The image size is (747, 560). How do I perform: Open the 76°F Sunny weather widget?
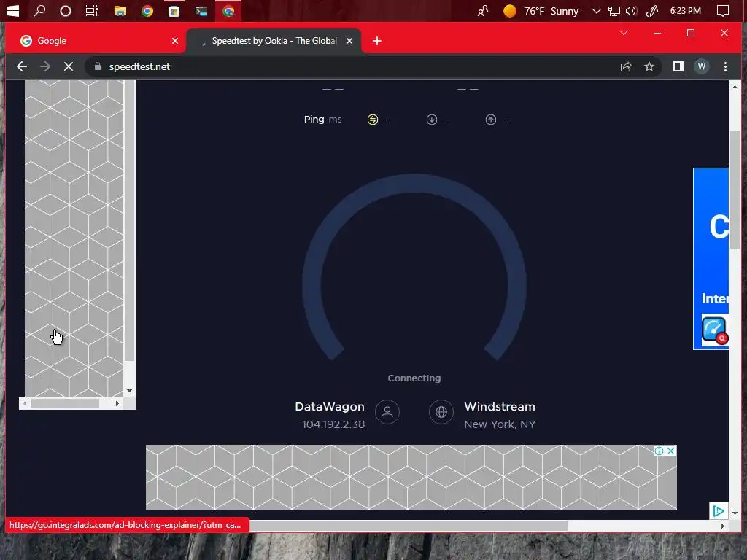tap(541, 11)
